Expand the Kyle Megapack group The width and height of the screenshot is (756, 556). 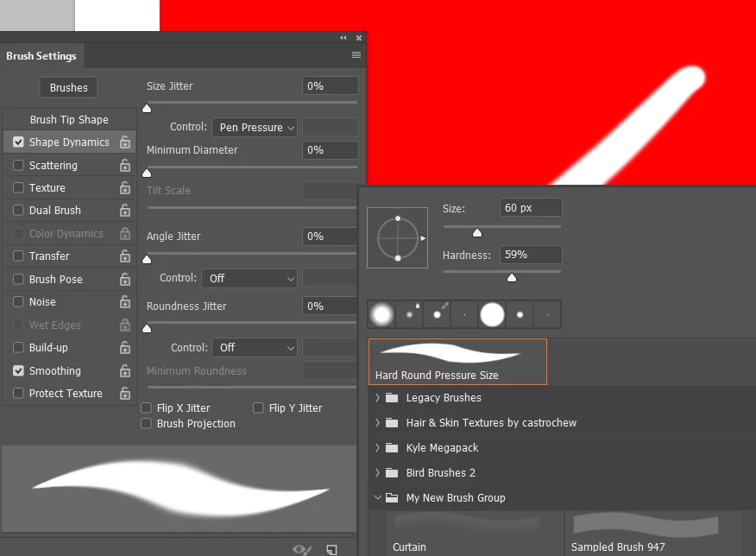pyautogui.click(x=377, y=448)
